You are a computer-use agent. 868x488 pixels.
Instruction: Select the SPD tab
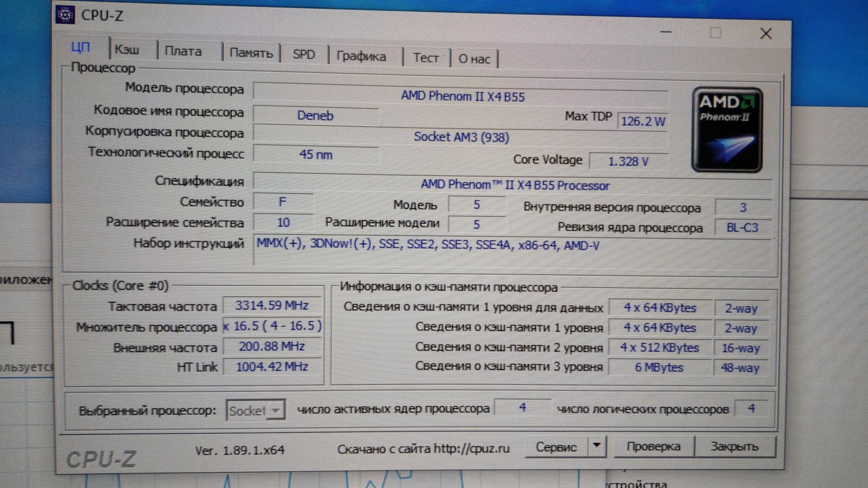(304, 54)
